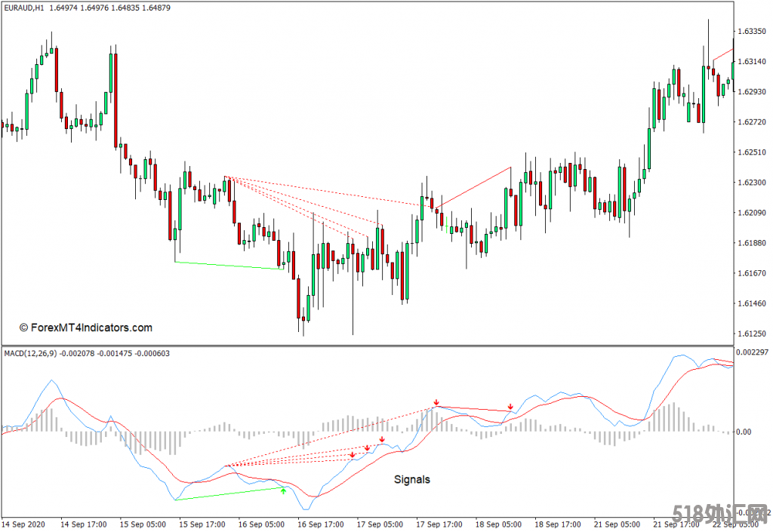Click the 1.61880 price axis label
773x532 pixels.
(x=752, y=243)
